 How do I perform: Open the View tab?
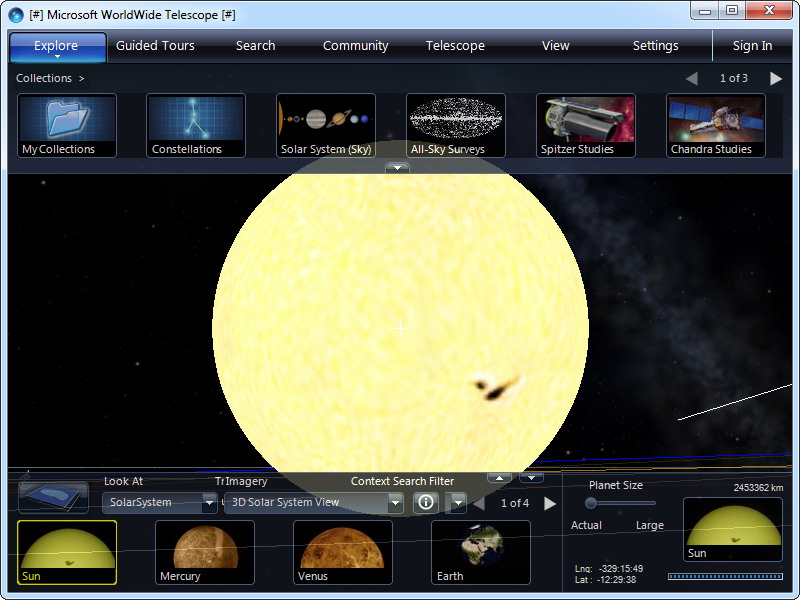tap(556, 45)
